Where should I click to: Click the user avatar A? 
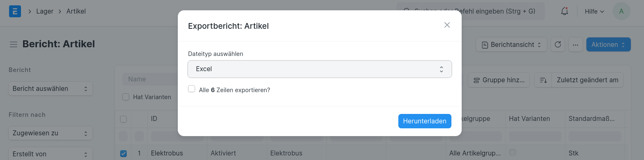621,11
